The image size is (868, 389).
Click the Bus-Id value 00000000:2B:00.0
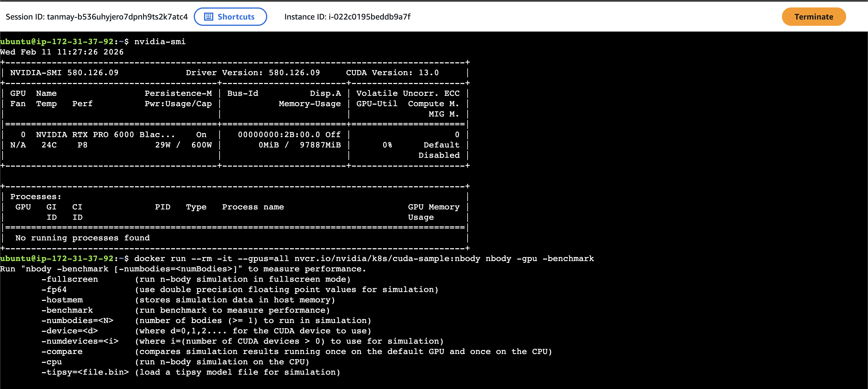tap(279, 135)
